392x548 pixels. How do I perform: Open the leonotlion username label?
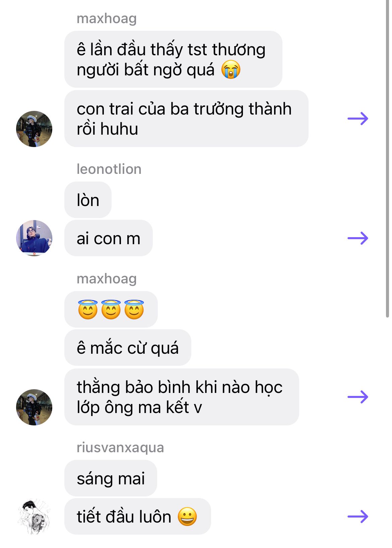coord(109,169)
